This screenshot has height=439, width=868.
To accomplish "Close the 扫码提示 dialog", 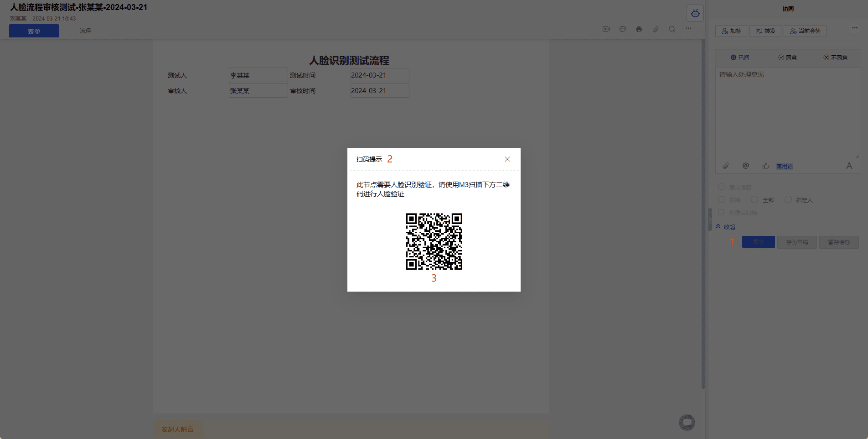I will pyautogui.click(x=507, y=159).
